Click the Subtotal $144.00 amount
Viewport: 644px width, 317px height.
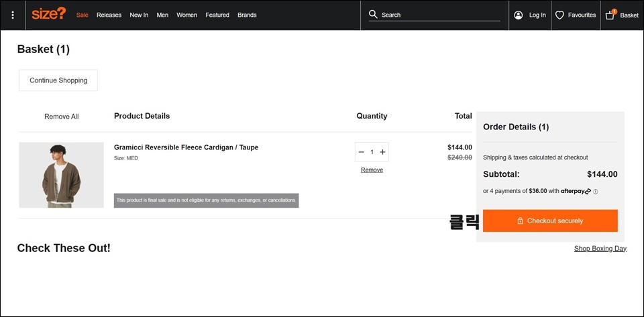(x=602, y=174)
